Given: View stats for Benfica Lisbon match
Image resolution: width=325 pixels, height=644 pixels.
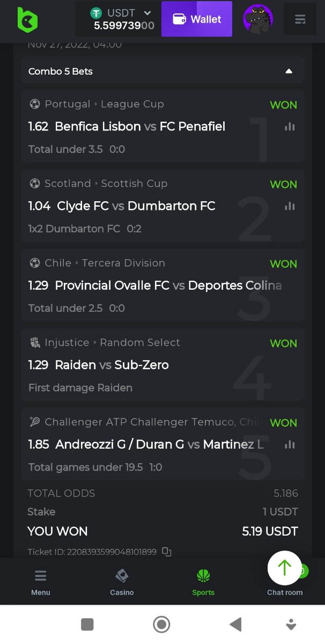Looking at the screenshot, I should point(290,127).
